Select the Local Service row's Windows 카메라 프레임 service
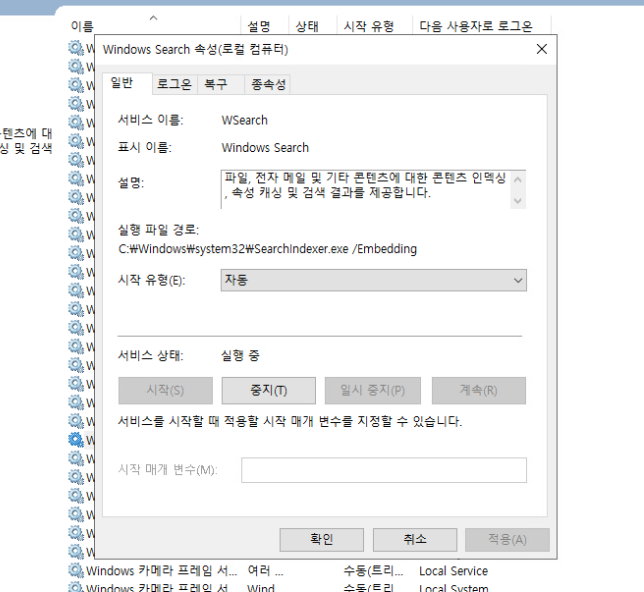The width and height of the screenshot is (644, 592). [162, 571]
